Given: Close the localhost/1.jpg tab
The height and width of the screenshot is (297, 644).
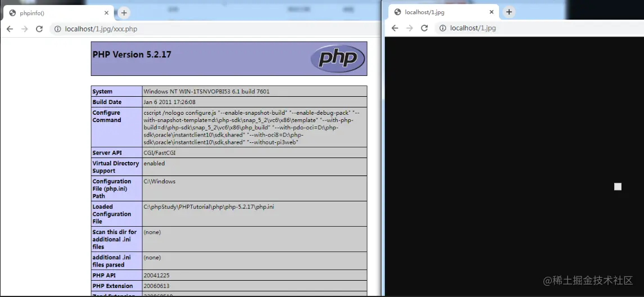Looking at the screenshot, I should [492, 12].
